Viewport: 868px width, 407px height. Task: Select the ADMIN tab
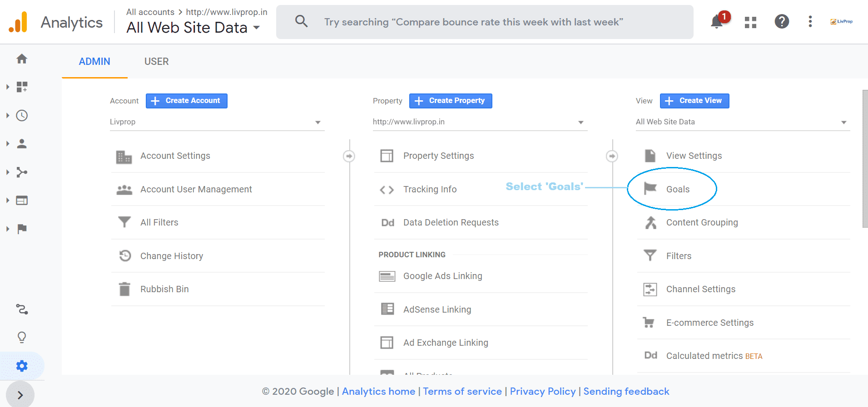(x=94, y=62)
